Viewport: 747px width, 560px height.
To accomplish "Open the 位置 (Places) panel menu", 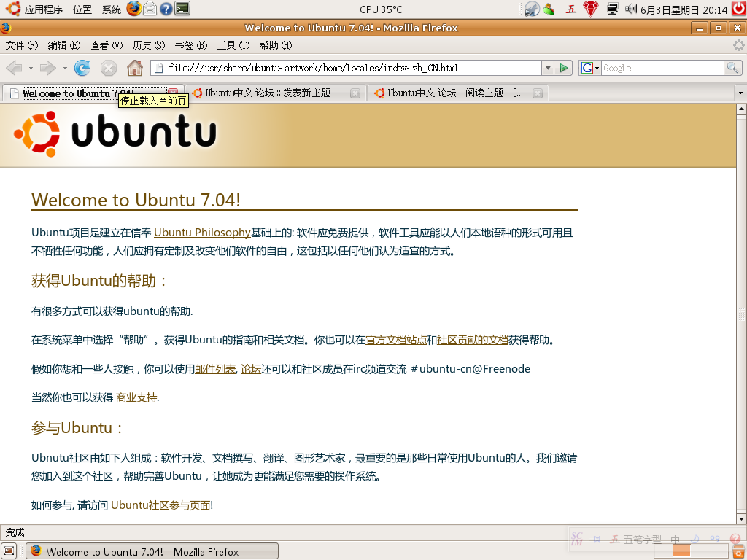I will click(x=82, y=9).
